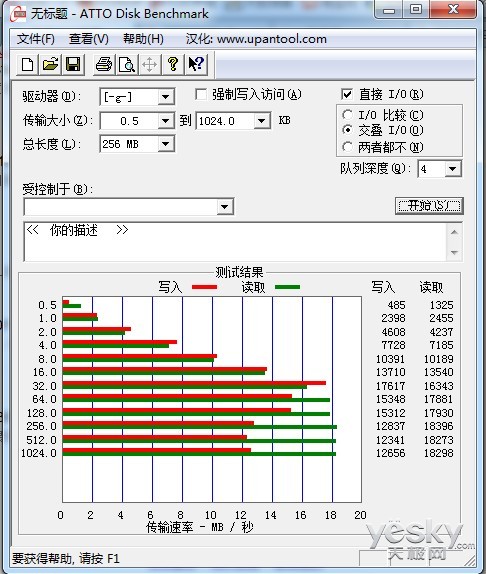The height and width of the screenshot is (574, 486).
Task: Click the four-arrow move icon
Action: [x=150, y=65]
